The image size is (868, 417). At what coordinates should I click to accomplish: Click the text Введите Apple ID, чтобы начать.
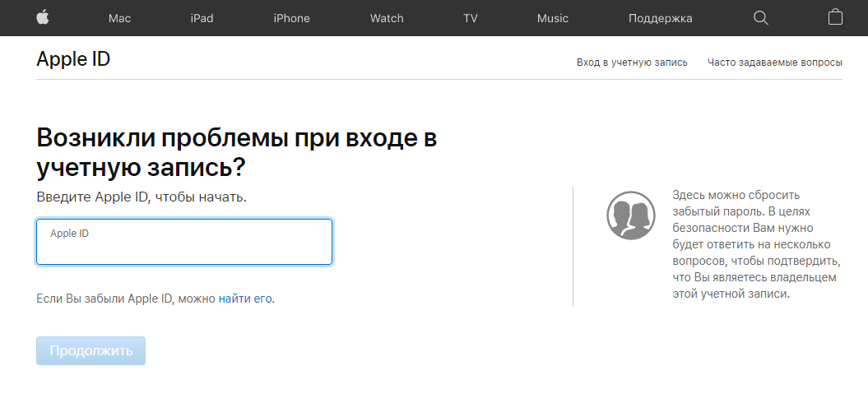pos(142,197)
